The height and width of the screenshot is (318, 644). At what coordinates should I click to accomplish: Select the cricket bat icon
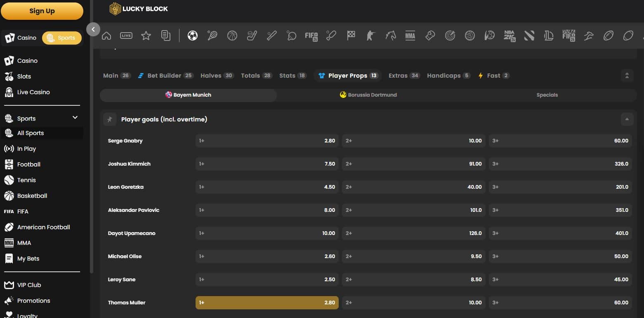click(331, 36)
